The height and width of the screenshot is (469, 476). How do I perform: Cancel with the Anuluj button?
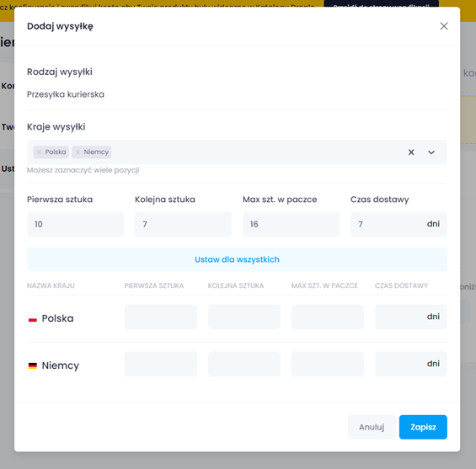tap(372, 427)
